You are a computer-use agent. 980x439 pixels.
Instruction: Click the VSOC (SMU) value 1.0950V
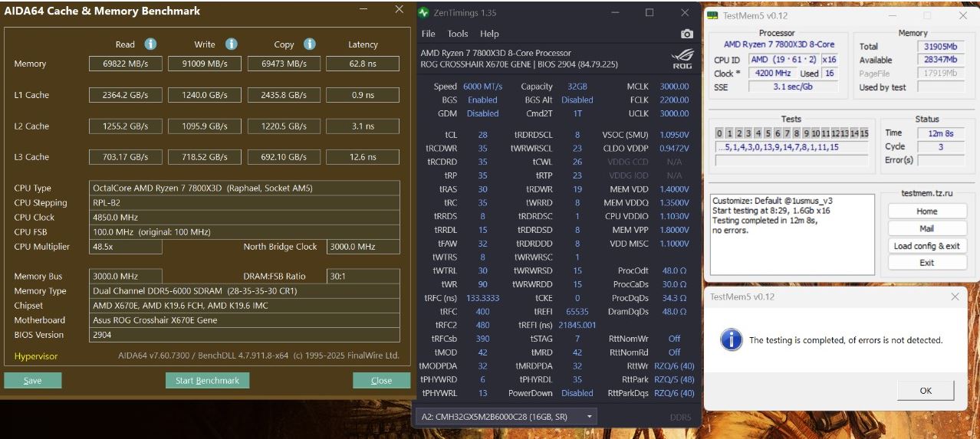674,135
